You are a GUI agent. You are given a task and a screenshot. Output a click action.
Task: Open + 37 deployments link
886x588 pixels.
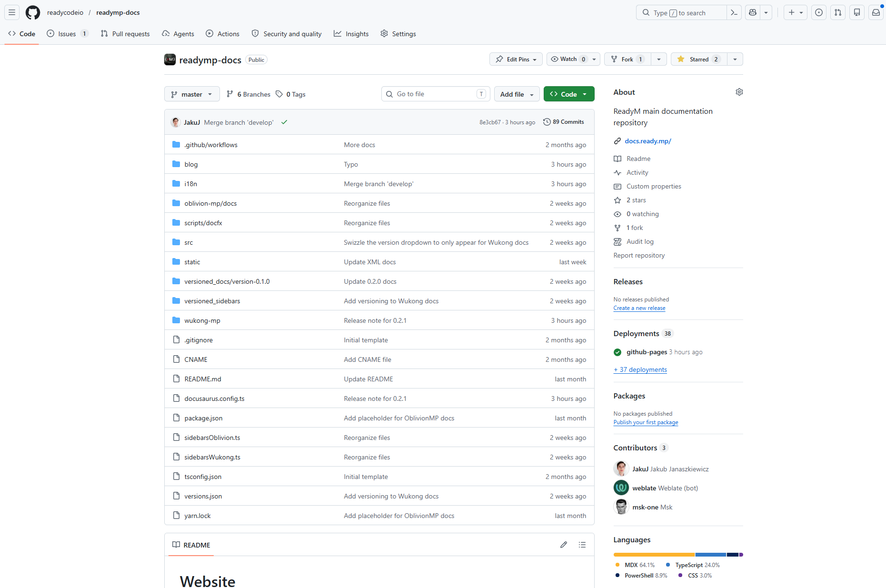pyautogui.click(x=640, y=369)
